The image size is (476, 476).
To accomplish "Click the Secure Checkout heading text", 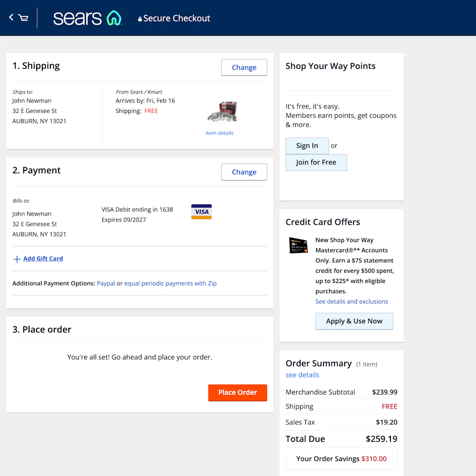I will pos(176,18).
